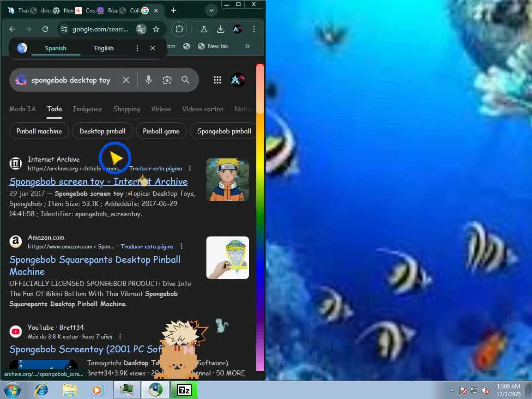Open more options for the Amazon result
532x399 pixels.
[181, 246]
